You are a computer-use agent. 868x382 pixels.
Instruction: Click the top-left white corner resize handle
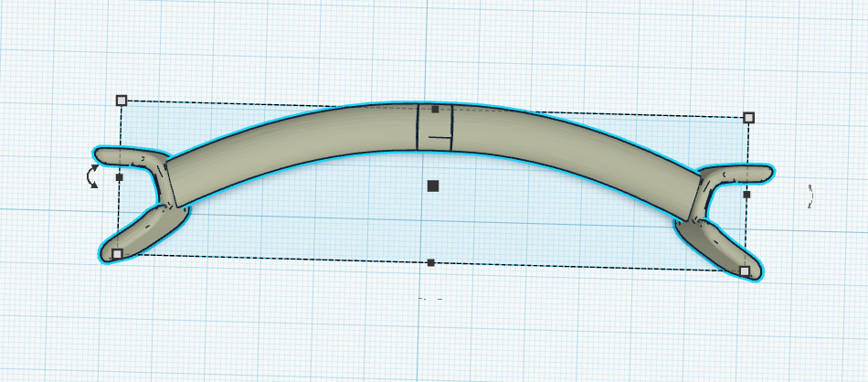(122, 101)
